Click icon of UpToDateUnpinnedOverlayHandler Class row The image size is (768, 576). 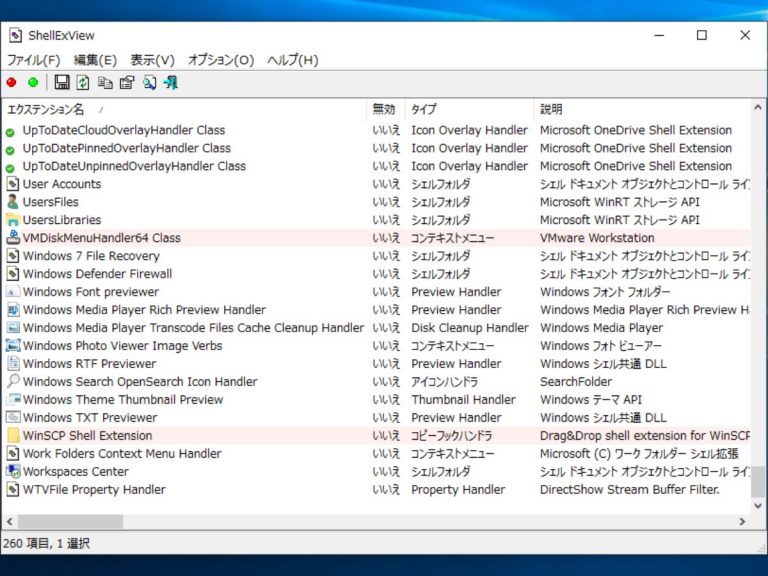click(x=10, y=168)
